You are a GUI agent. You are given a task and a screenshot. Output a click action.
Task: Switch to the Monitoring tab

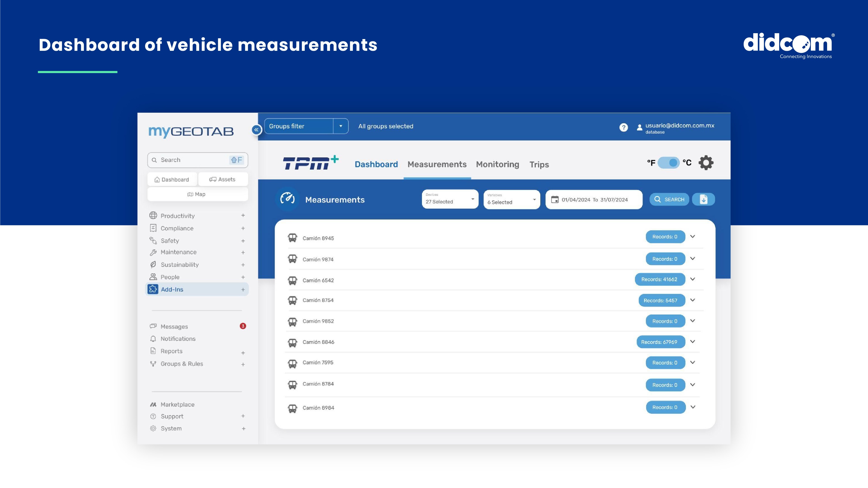click(x=497, y=164)
